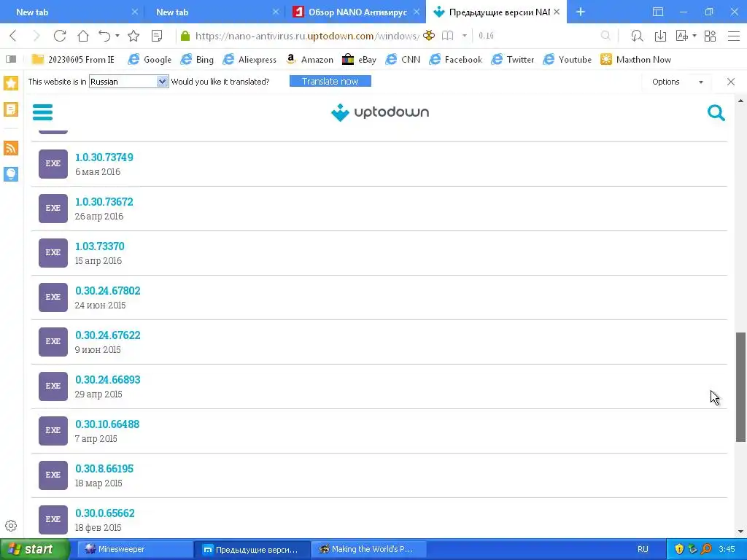Close the Обзор NANO Антивирус tab
This screenshot has height=560, width=747.
tap(417, 12)
